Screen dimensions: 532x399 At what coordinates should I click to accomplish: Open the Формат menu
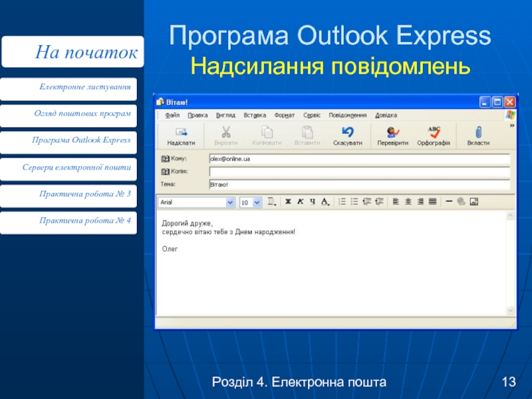pos(285,115)
